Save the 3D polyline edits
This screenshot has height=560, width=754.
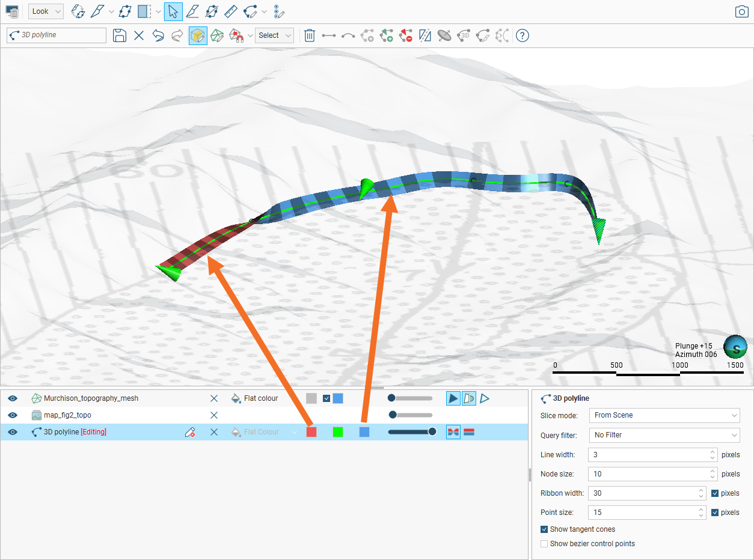[120, 35]
